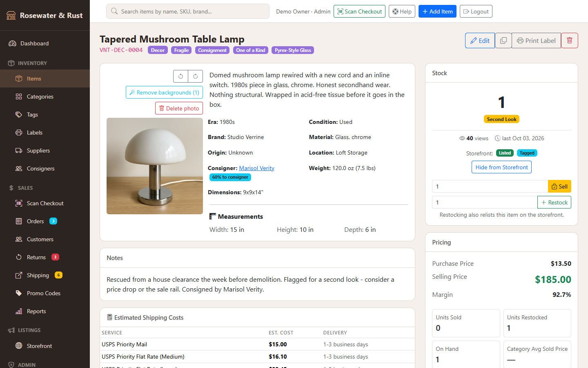
Task: Open Scan Checkout in the sidebar
Action: (x=45, y=203)
